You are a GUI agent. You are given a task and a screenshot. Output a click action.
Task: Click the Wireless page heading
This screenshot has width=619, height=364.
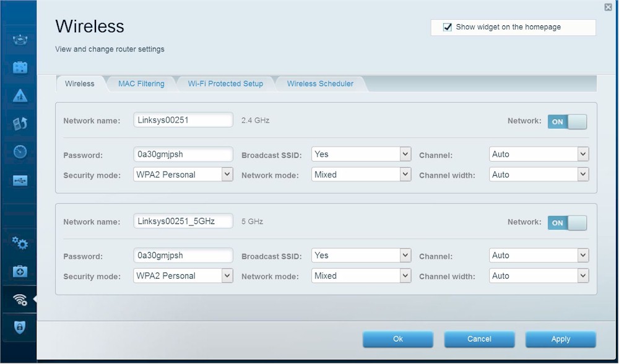click(x=90, y=27)
